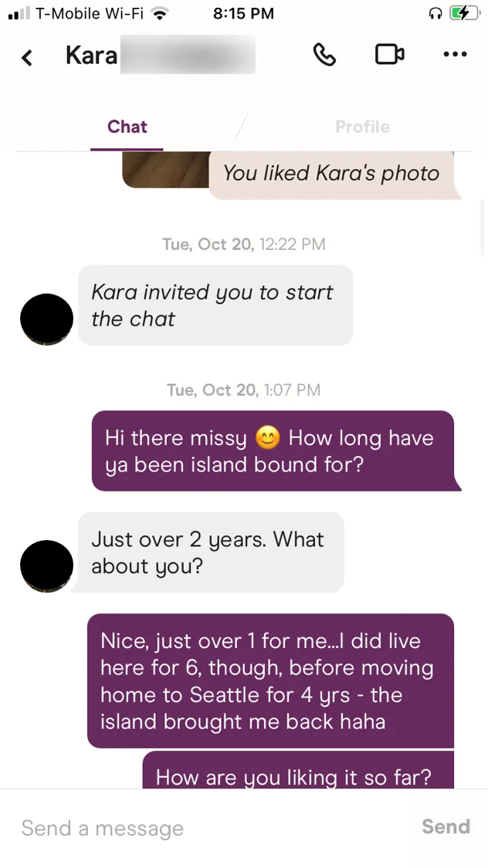Open the three-dot more options menu

point(455,55)
